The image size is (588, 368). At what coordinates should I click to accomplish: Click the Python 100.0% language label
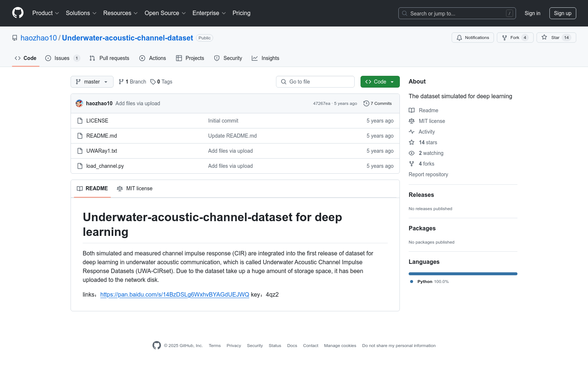[429, 282]
